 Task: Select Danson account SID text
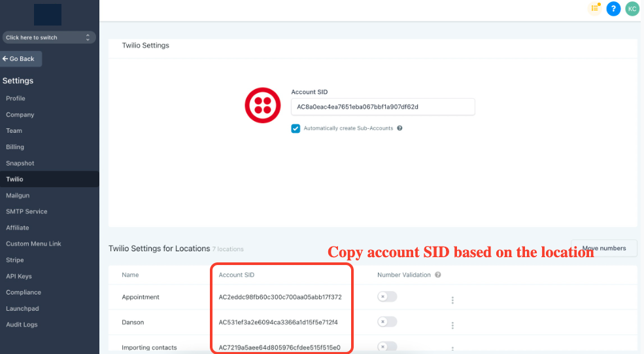coord(278,323)
